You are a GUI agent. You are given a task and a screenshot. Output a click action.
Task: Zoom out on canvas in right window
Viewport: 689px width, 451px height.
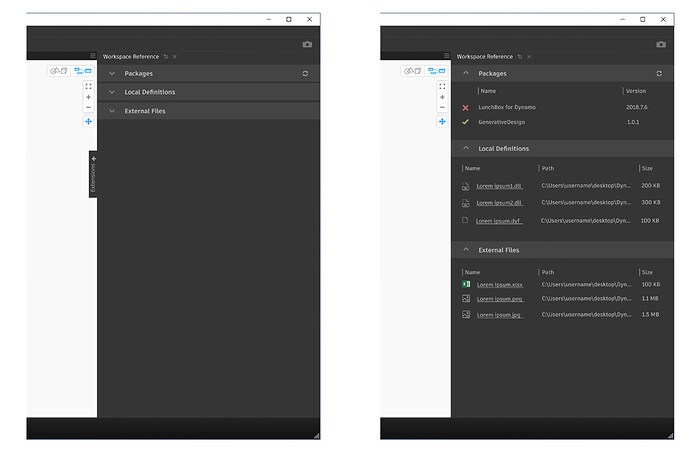pos(442,107)
